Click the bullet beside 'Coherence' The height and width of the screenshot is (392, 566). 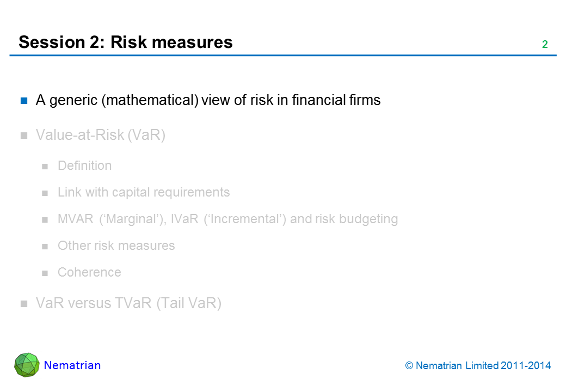pyautogui.click(x=45, y=273)
